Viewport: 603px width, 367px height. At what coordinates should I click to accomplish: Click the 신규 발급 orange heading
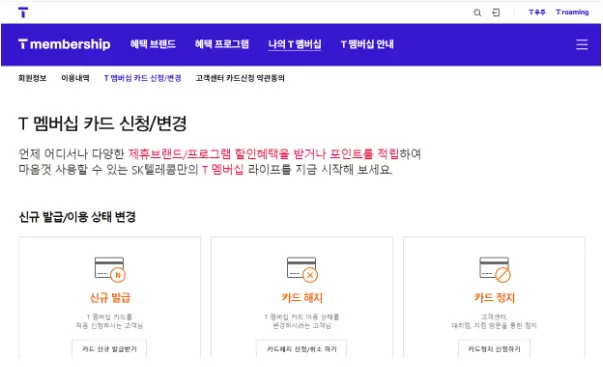(110, 298)
